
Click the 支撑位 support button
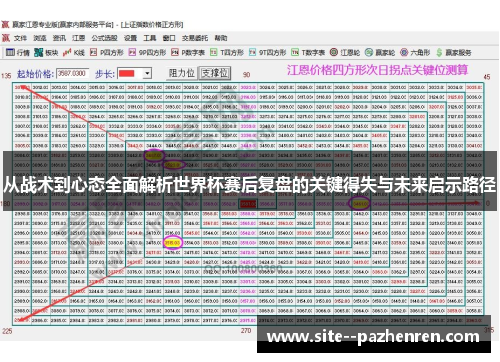215,73
